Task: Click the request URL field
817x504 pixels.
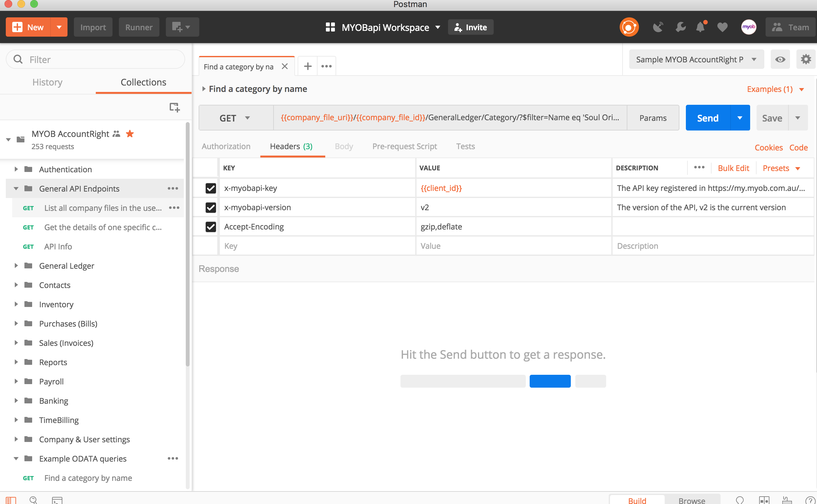Action: point(450,118)
